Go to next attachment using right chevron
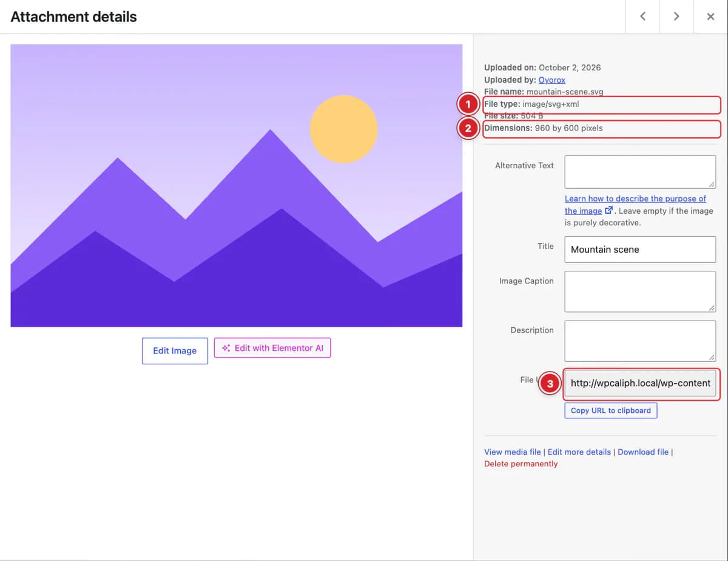Image resolution: width=728 pixels, height=561 pixels. (x=676, y=16)
